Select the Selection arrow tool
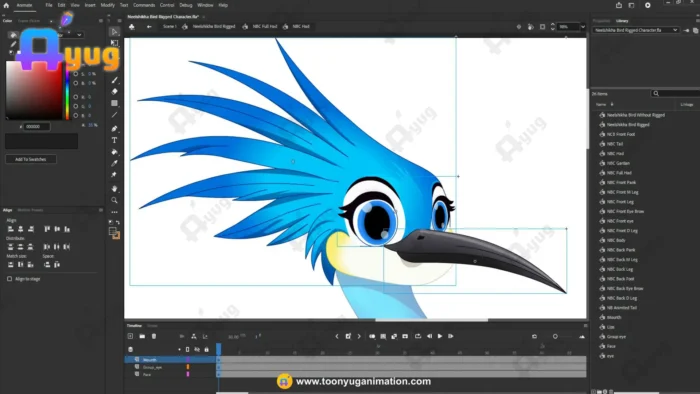The image size is (700, 394). (x=114, y=32)
